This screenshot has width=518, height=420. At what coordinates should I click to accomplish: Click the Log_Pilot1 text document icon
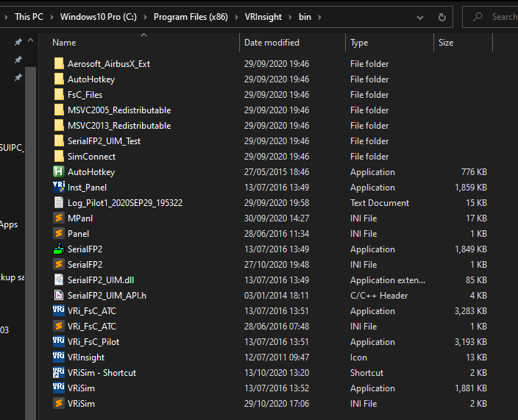tap(59, 202)
